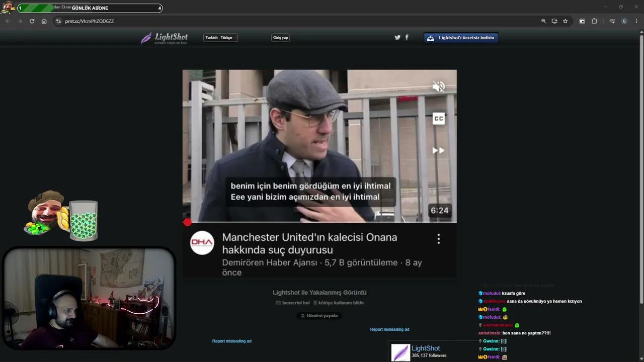
Task: Click the CC captions icon in the screenshot
Action: (439, 119)
